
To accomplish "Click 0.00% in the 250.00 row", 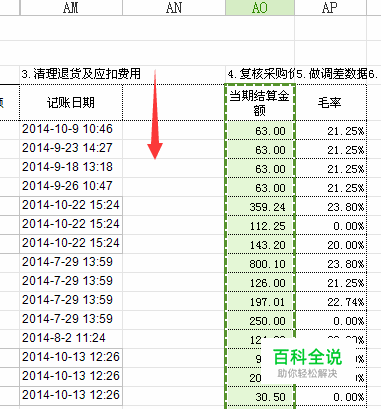I will click(x=331, y=320).
